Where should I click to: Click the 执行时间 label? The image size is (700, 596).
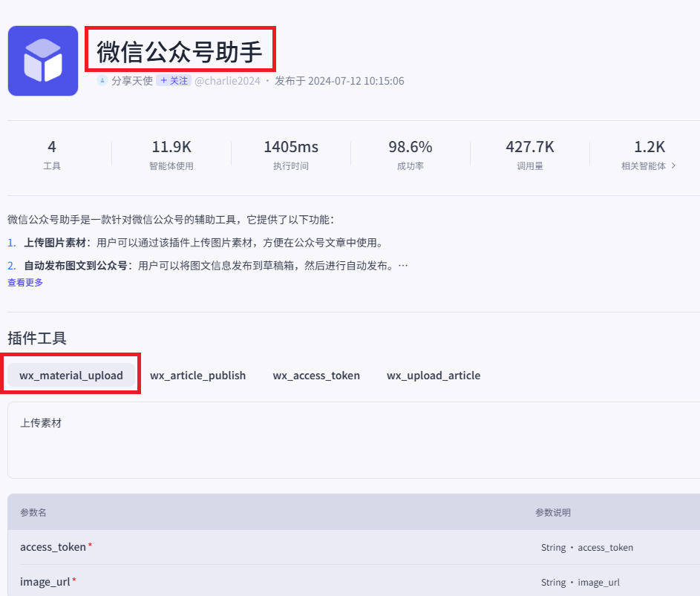[x=291, y=166]
